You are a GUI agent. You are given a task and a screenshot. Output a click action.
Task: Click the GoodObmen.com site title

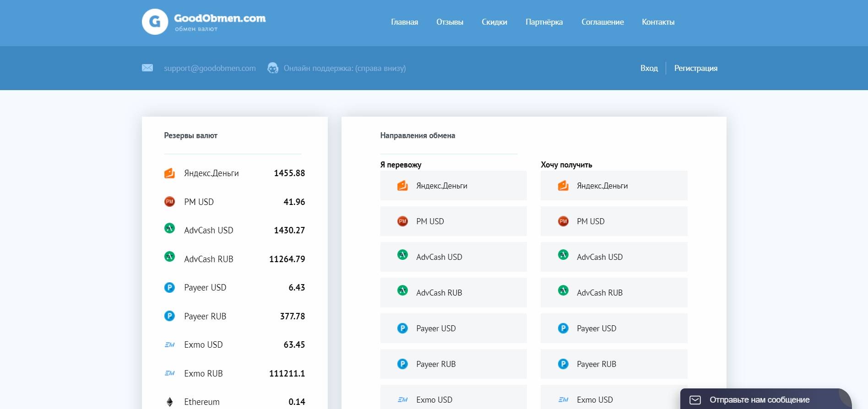(x=220, y=18)
